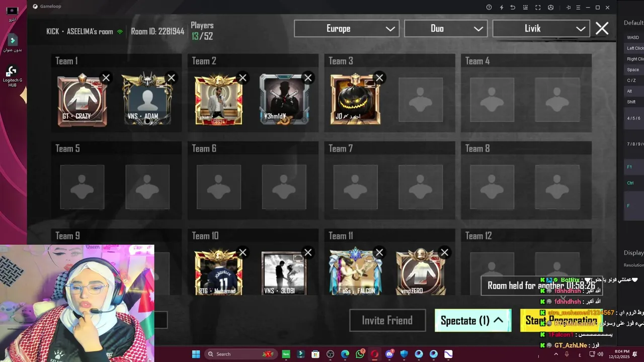Open the Gameloop key mapping icon
The width and height of the screenshot is (644, 362).
pos(525,7)
